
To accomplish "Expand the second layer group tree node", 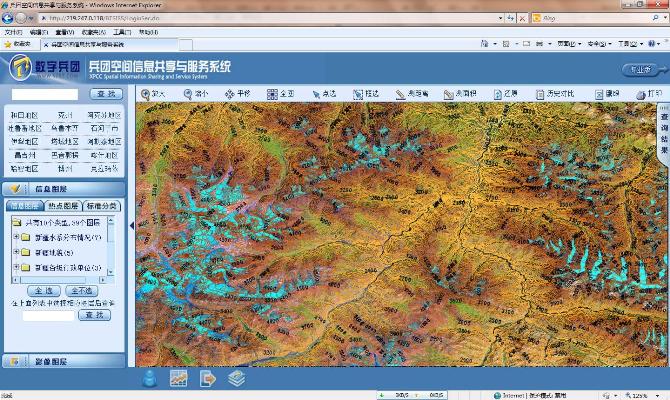I will click(13, 253).
